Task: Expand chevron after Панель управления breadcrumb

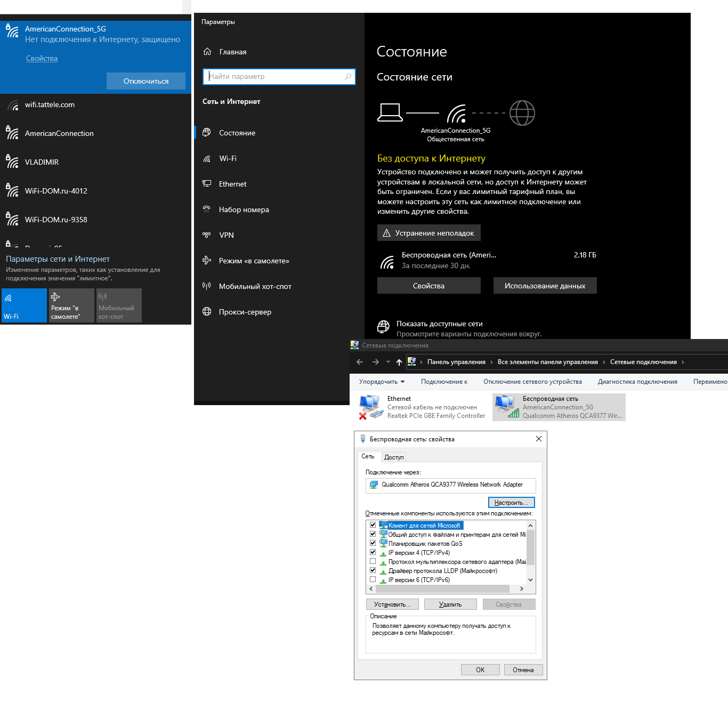Action: pyautogui.click(x=491, y=362)
